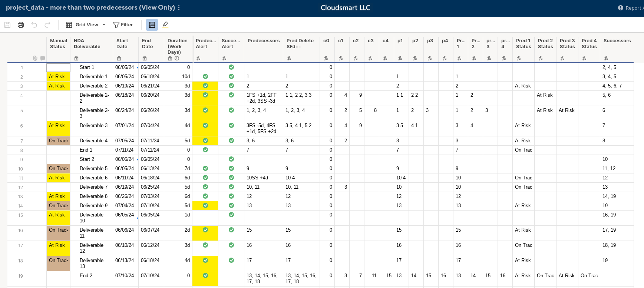Click formula icon under c0 header
This screenshot has height=288, width=644.
tap(326, 58)
